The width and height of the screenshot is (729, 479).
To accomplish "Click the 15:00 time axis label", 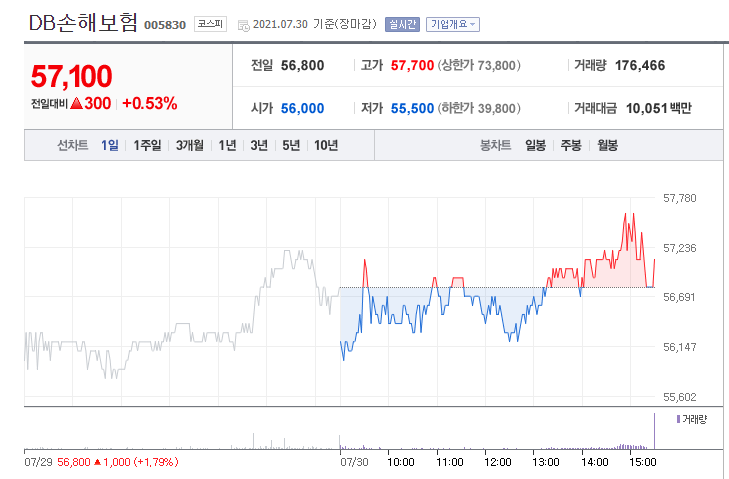I will [x=643, y=462].
